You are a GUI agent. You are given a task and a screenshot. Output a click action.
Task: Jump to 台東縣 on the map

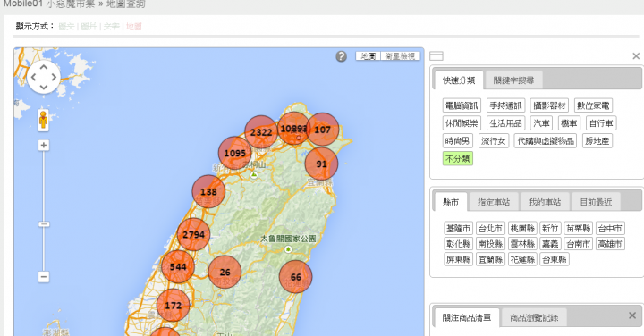[555, 260]
